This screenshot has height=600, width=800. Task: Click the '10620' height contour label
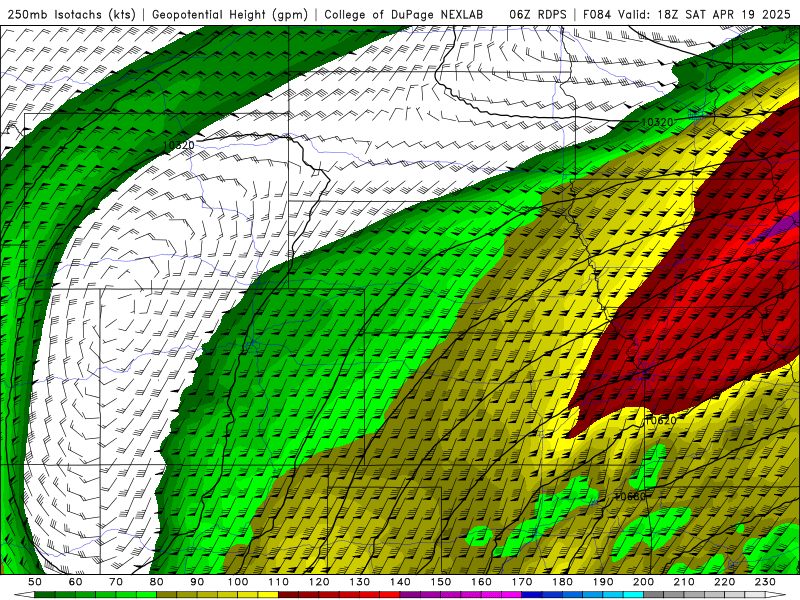(x=661, y=420)
